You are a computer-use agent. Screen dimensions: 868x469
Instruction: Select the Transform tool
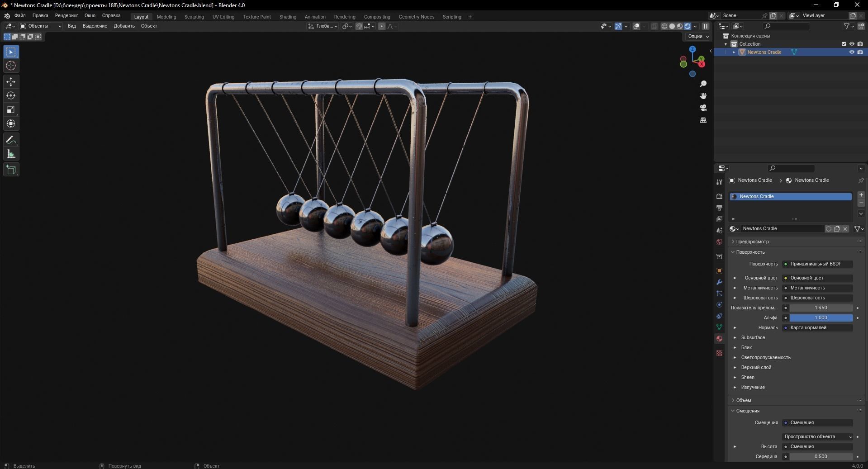coord(11,124)
